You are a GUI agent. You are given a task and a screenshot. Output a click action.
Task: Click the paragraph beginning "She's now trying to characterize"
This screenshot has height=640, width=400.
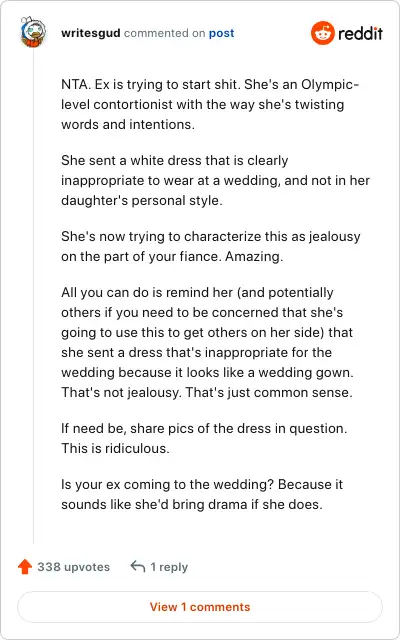(211, 247)
